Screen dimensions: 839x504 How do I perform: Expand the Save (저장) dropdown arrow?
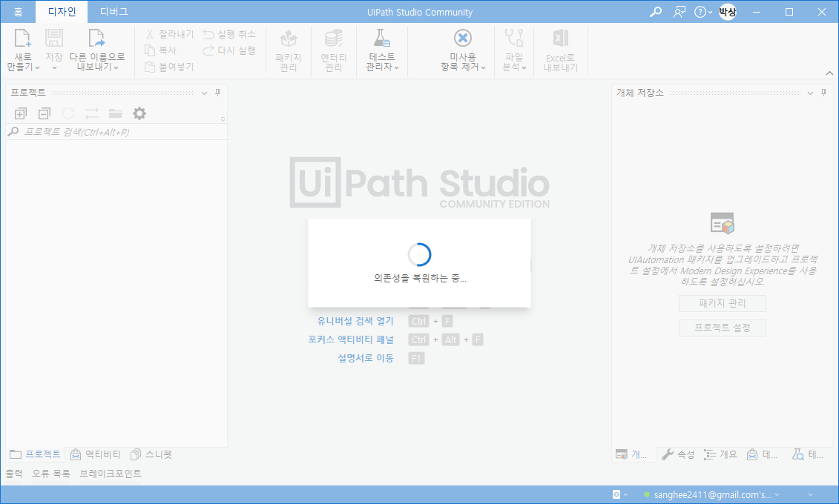click(54, 68)
